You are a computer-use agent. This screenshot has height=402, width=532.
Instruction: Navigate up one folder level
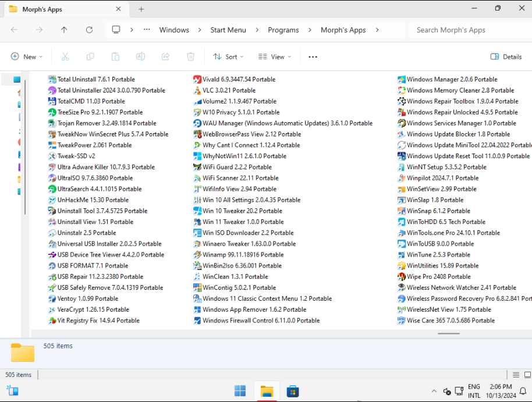point(64,30)
